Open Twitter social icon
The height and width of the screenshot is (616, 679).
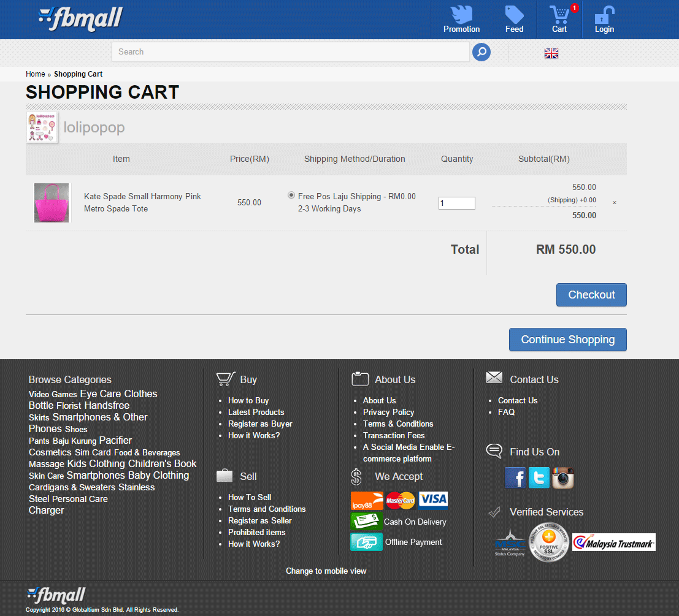539,478
